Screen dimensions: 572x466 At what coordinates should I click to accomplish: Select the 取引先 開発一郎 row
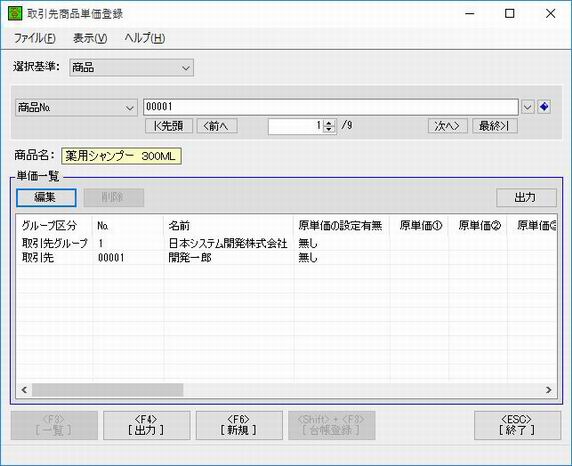[x=286, y=258]
